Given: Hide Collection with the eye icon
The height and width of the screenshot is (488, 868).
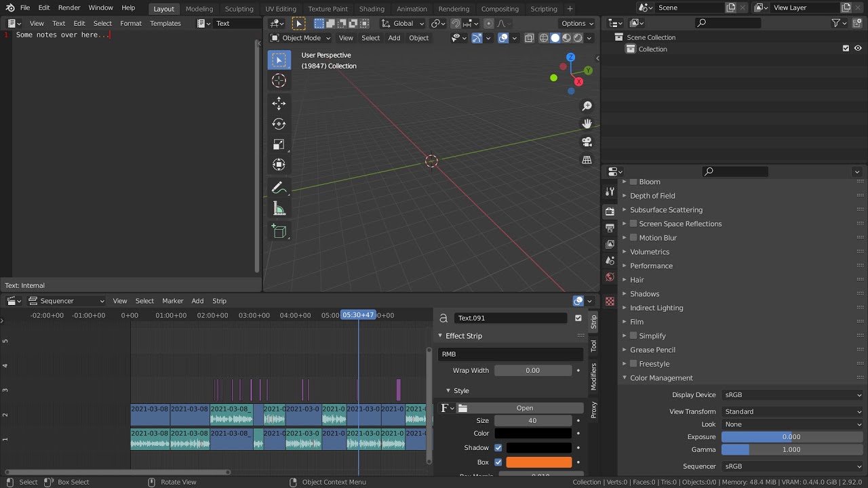Looking at the screenshot, I should (x=858, y=49).
